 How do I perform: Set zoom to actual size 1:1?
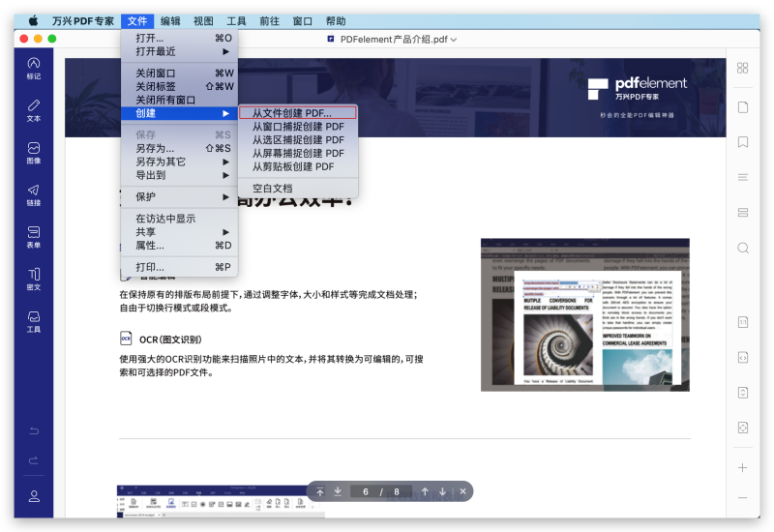742,322
